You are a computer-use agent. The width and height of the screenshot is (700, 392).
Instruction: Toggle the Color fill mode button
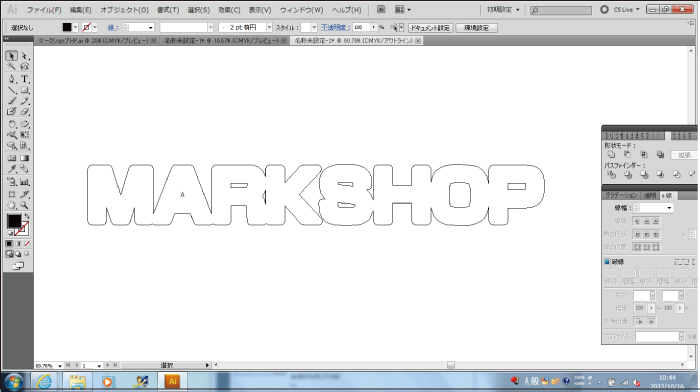(9, 244)
